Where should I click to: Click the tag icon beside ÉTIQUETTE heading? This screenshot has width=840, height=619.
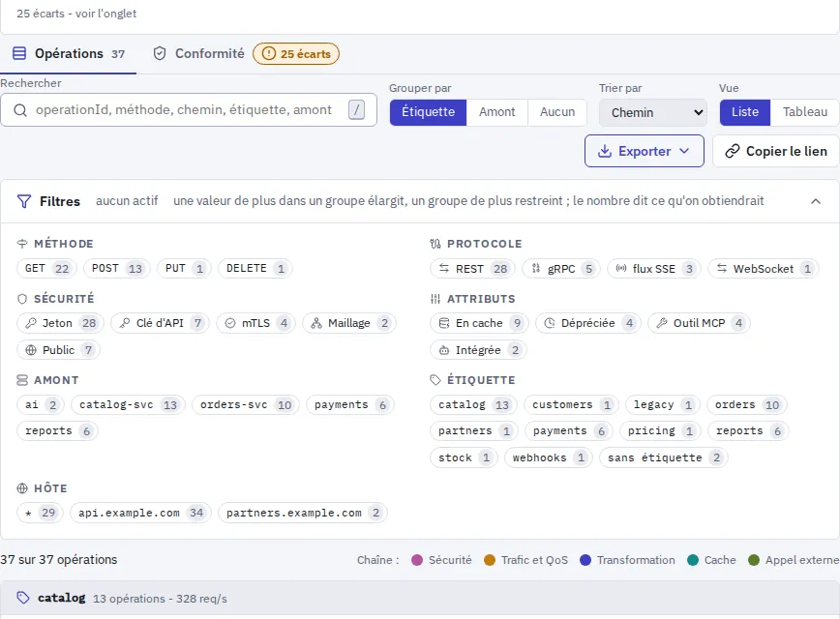(435, 380)
